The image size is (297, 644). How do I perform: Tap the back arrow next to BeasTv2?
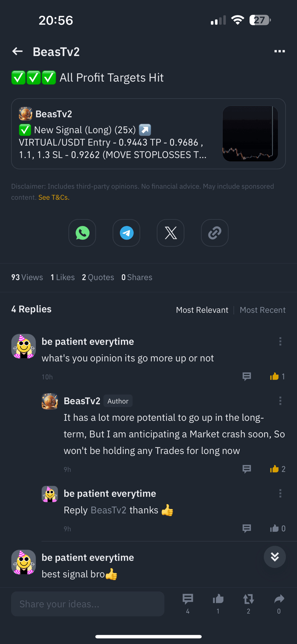click(17, 52)
